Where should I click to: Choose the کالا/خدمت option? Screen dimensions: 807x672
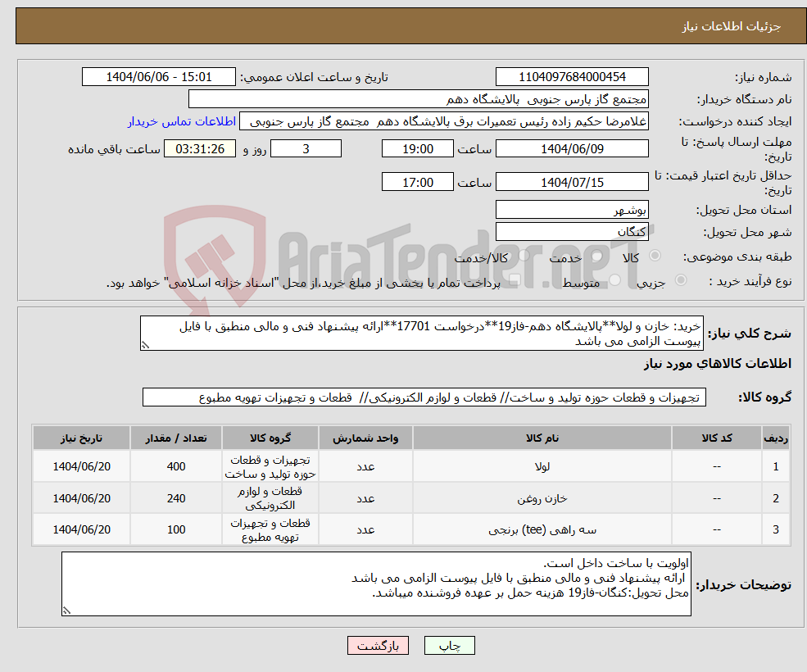click(521, 254)
